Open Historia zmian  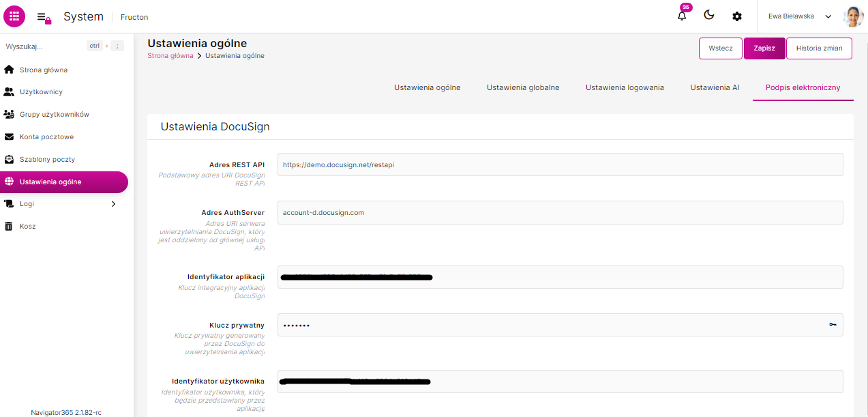[x=819, y=48]
